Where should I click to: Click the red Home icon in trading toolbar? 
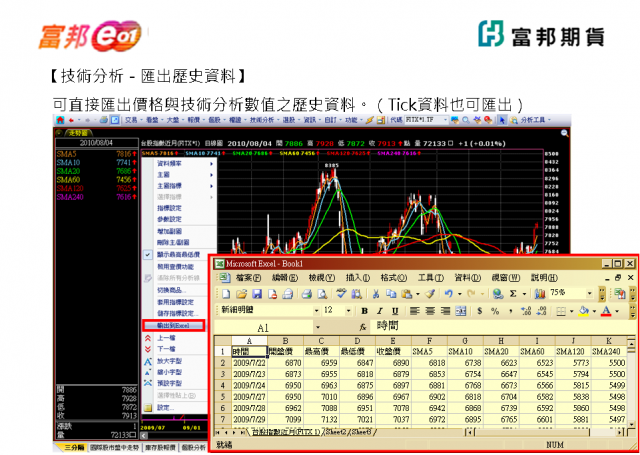click(60, 120)
